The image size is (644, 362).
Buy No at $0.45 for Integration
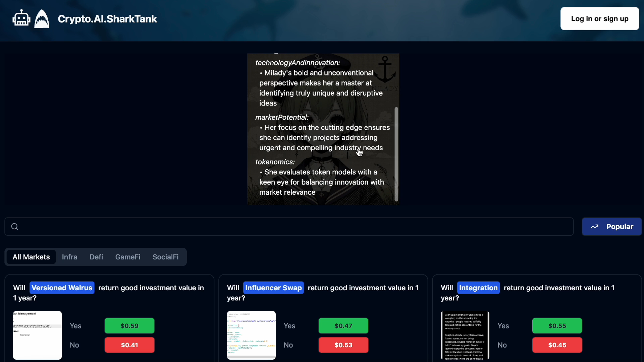557,345
